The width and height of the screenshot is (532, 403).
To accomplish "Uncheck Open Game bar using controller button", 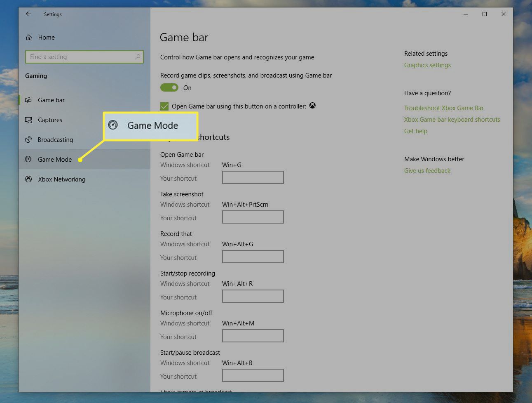I will [164, 106].
